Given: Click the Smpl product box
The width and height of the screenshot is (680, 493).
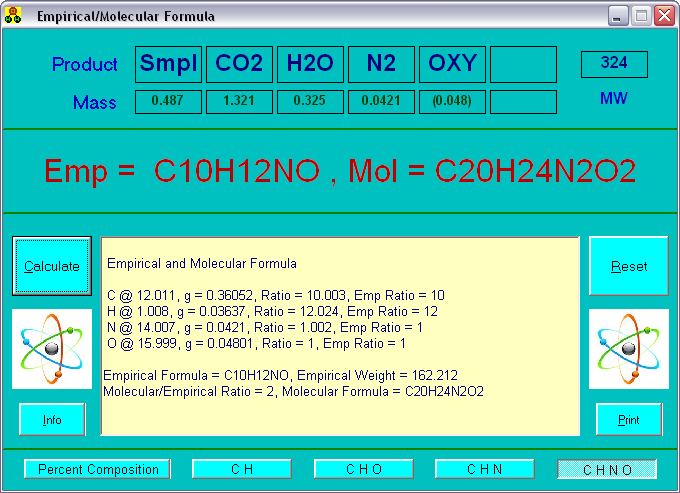Looking at the screenshot, I should click(x=168, y=64).
